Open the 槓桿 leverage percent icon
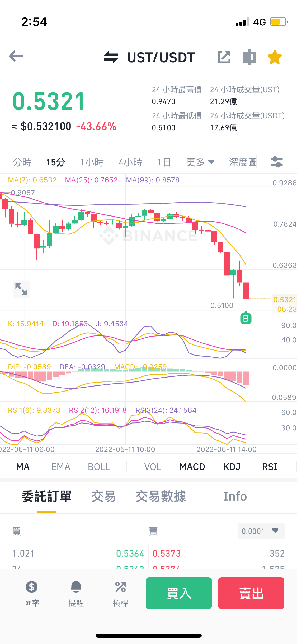 [120, 594]
